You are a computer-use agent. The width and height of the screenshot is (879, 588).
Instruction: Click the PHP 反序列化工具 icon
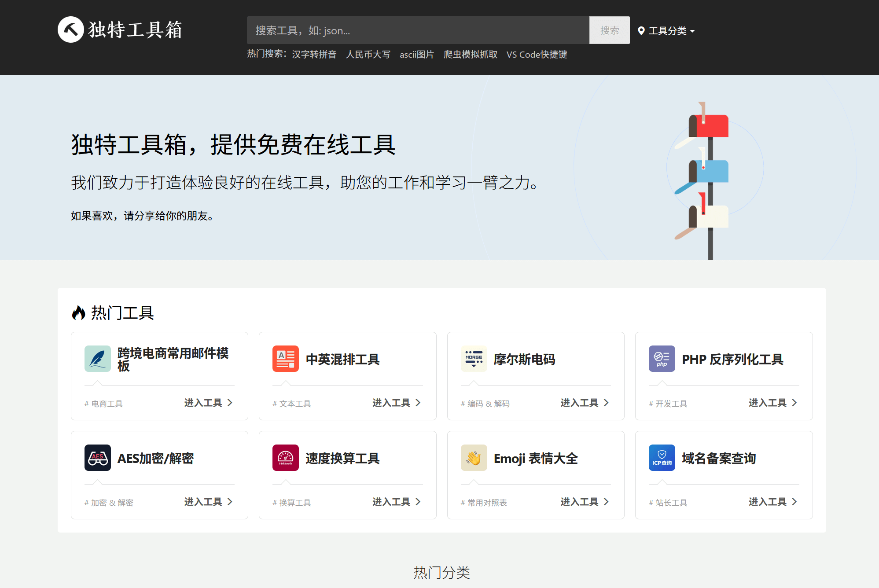(662, 359)
